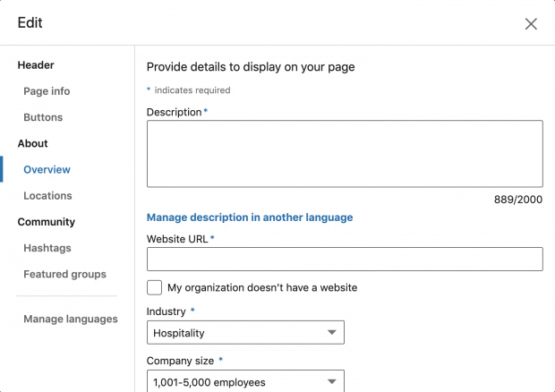Expand the Industry dropdown showing Hospitality
555x392 pixels.
[244, 333]
